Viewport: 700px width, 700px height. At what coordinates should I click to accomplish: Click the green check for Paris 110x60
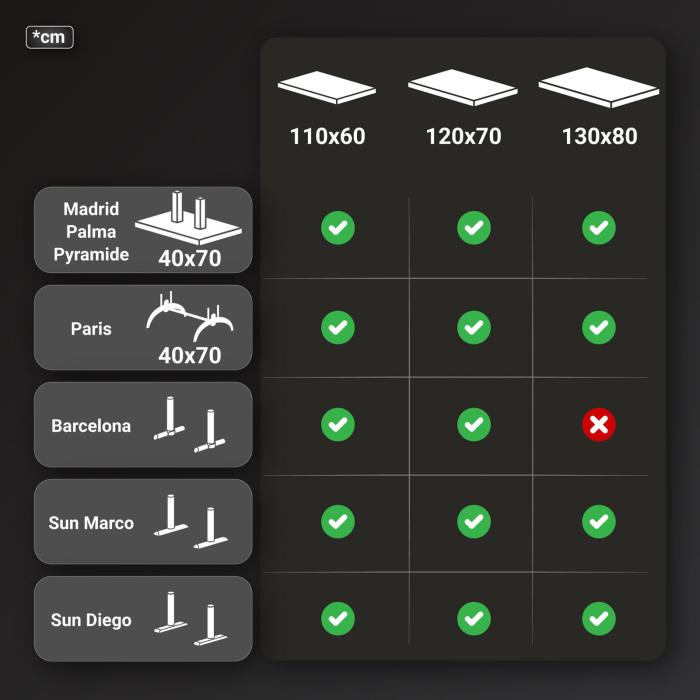click(338, 328)
